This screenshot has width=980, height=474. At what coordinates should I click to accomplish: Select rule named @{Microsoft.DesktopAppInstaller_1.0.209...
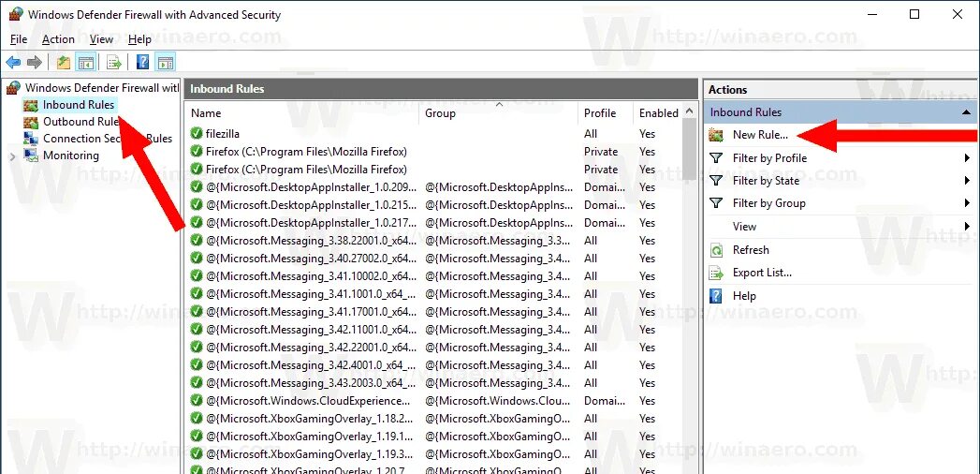coord(312,187)
